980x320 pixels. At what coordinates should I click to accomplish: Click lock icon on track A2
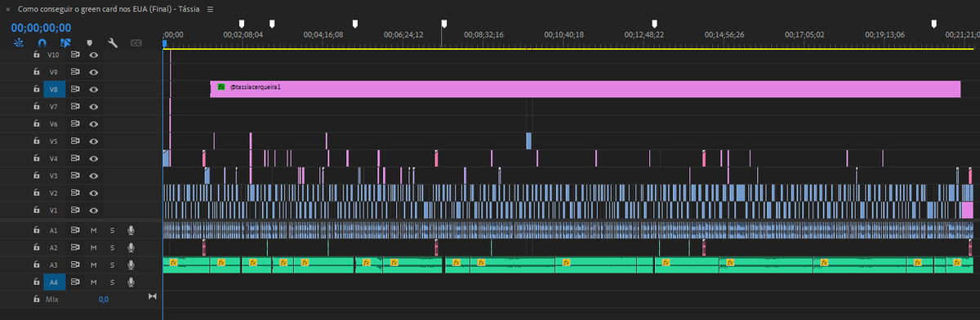point(36,247)
